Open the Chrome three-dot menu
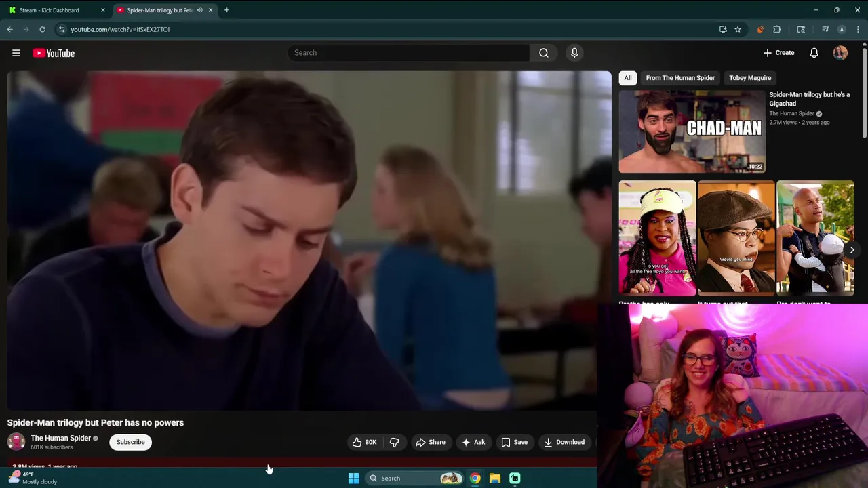The image size is (868, 488). point(858,29)
